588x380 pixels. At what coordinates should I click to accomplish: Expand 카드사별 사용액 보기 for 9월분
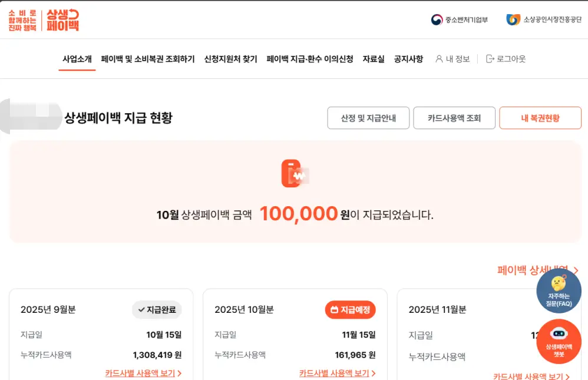143,373
